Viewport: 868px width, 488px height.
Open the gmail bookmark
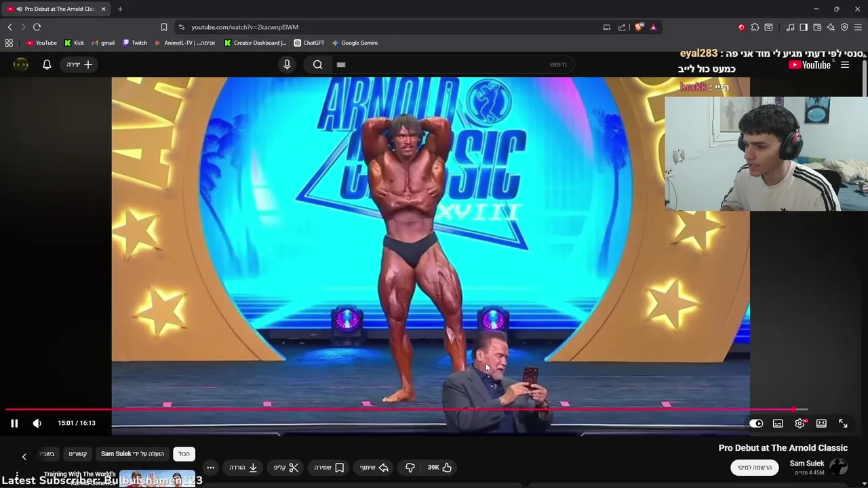point(103,43)
